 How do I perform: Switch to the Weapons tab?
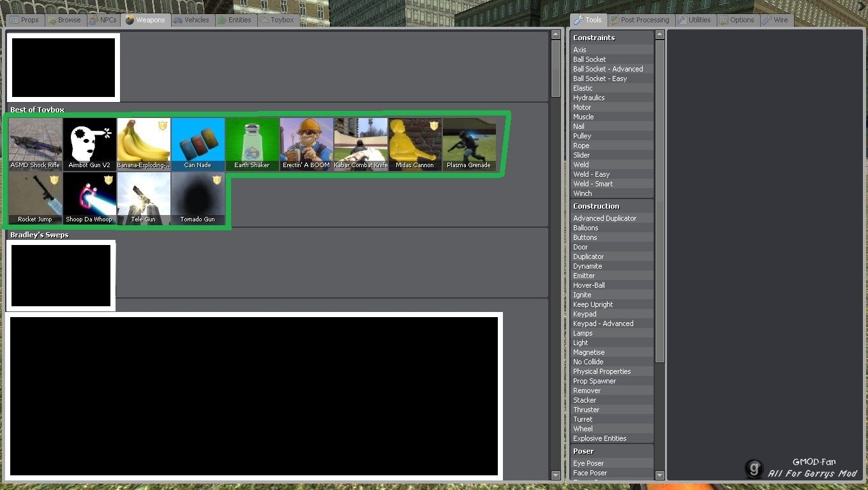(x=146, y=20)
